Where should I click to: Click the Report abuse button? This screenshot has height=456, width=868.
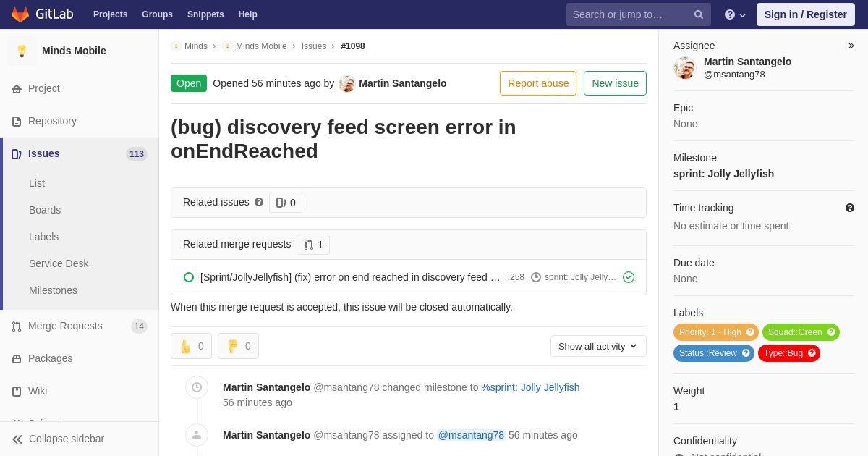coord(538,83)
